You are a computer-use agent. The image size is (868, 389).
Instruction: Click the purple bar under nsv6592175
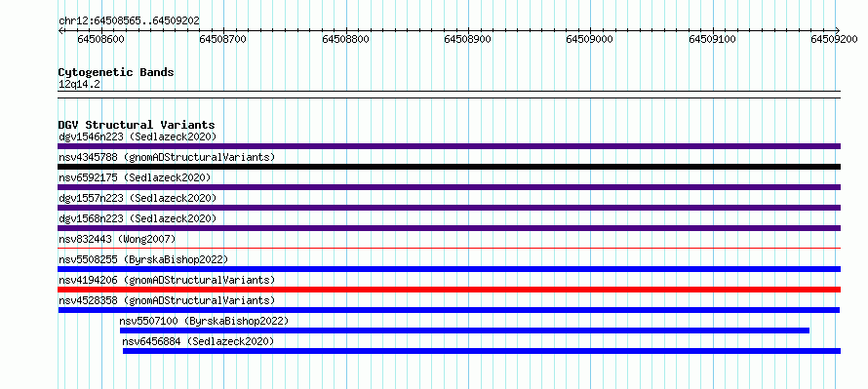point(449,187)
